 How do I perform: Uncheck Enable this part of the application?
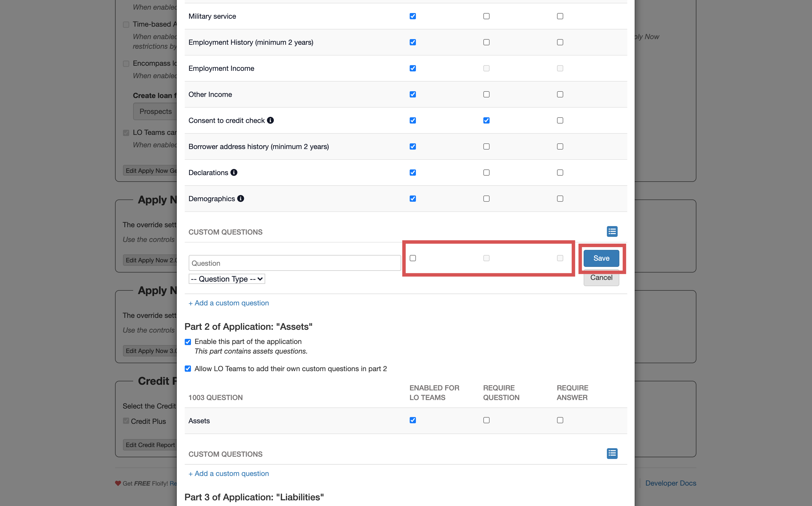[x=188, y=342]
